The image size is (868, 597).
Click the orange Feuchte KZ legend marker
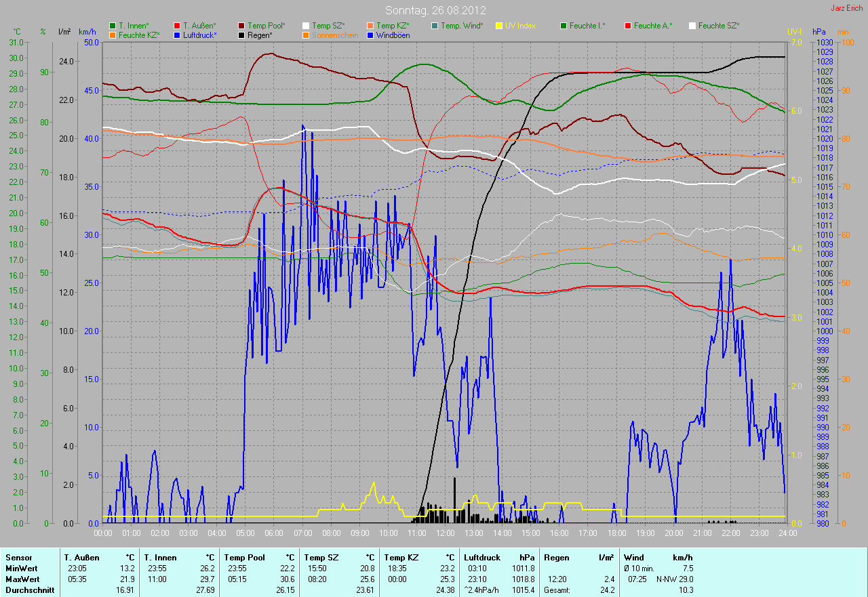113,35
